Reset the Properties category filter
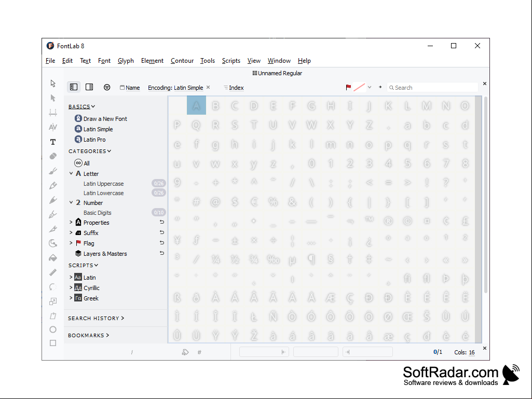Screen dimensions: 532x399 tap(162, 222)
